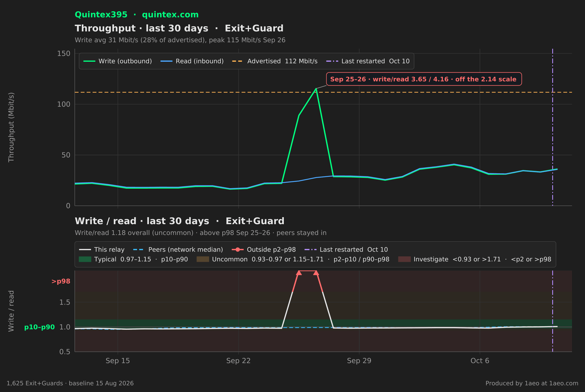Click the Advertised 112 Mbit/s legend entry
Viewport: 585px width, 392px height.
coord(275,61)
